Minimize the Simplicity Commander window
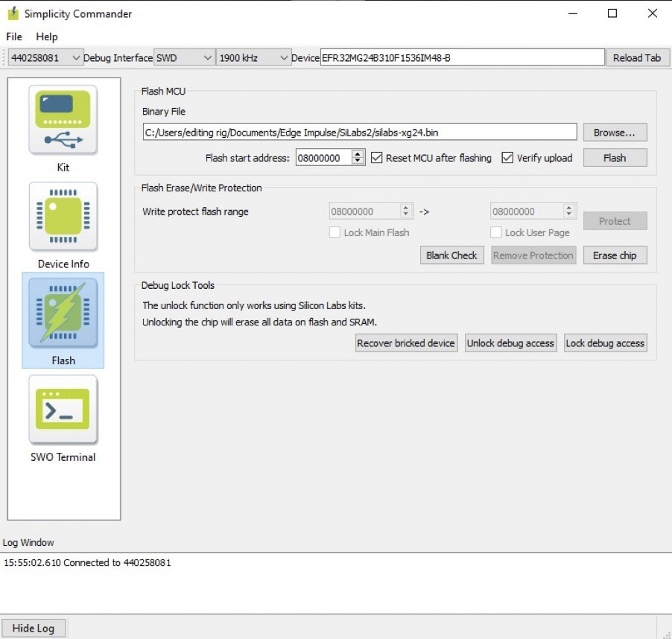 [x=573, y=13]
